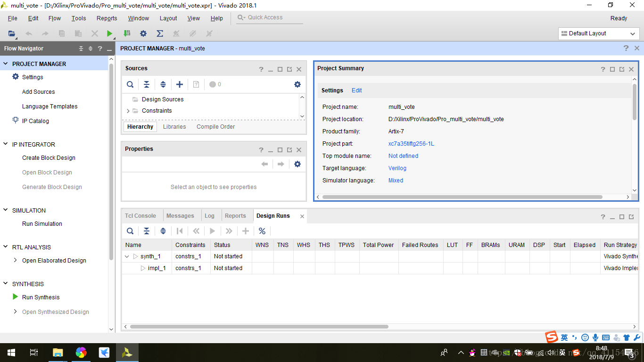Collapse synth_1 run row
644x362 pixels.
tap(127, 256)
